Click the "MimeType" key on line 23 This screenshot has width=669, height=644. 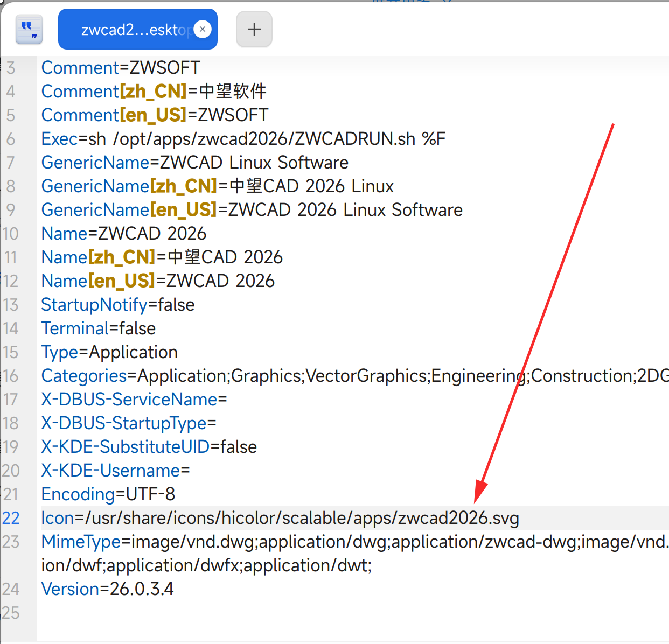coord(81,542)
